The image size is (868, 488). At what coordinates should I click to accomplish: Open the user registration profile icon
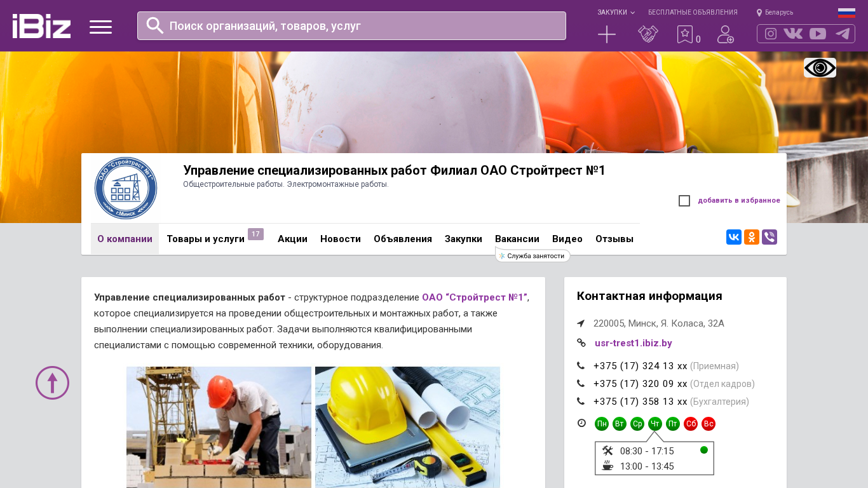point(725,34)
